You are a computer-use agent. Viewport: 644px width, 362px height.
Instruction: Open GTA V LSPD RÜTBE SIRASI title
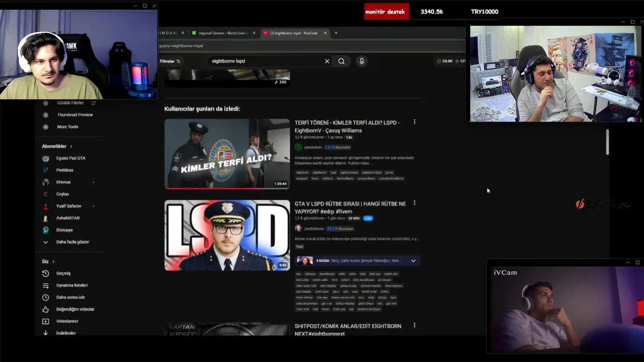tap(350, 208)
